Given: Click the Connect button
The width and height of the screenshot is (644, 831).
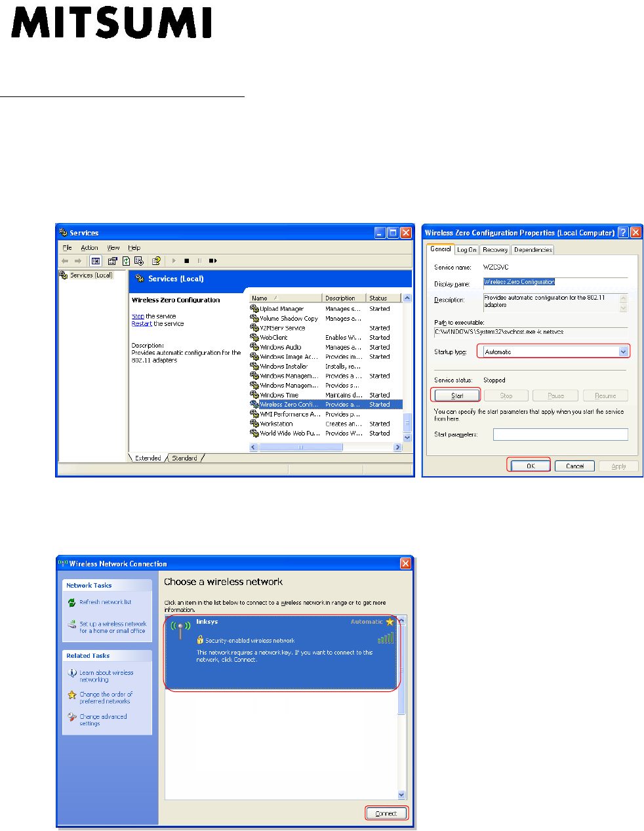Looking at the screenshot, I should click(386, 813).
